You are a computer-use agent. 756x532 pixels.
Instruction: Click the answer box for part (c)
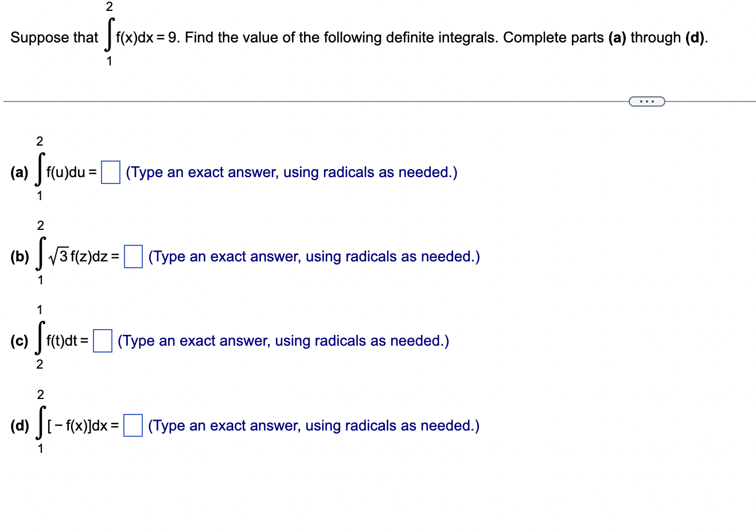click(x=102, y=341)
